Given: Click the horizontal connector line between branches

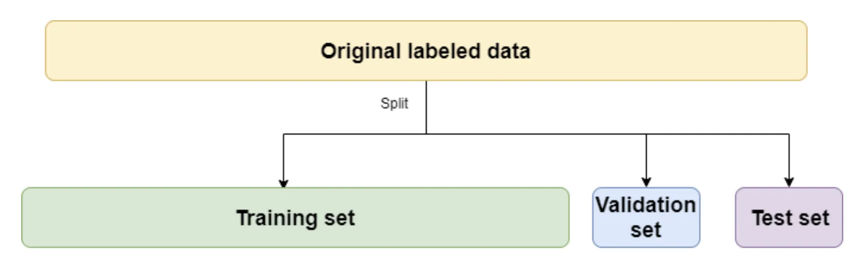Looking at the screenshot, I should coord(536,134).
